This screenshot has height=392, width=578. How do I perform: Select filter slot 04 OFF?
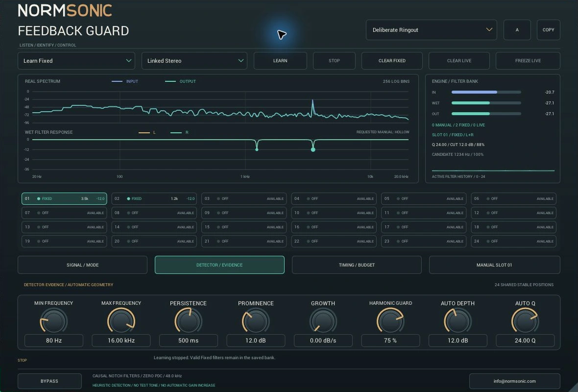click(334, 198)
